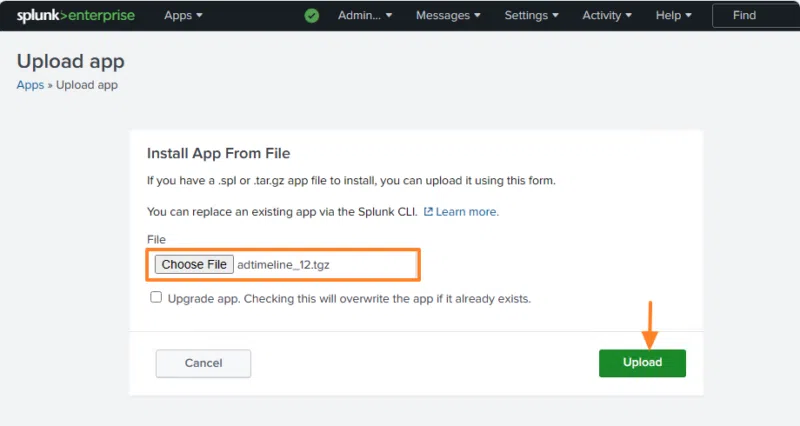Click the external link icon beside Learn more

[x=428, y=212]
